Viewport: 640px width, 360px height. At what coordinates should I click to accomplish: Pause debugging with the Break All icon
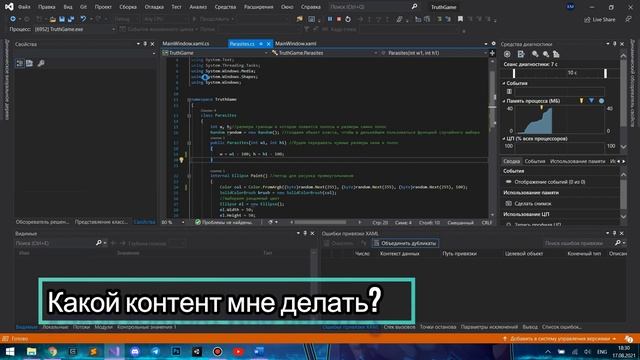tap(330, 19)
